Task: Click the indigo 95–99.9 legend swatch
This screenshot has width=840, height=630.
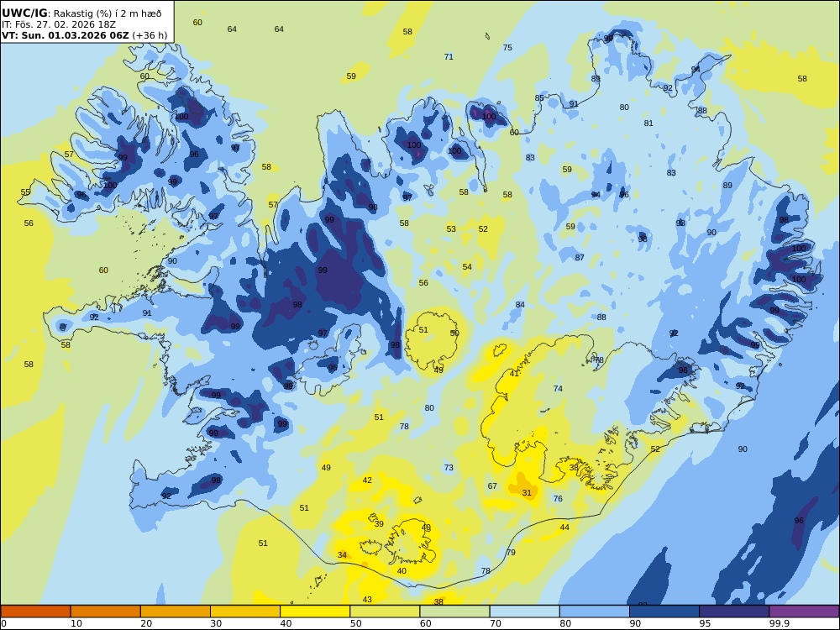Action: coord(734,612)
